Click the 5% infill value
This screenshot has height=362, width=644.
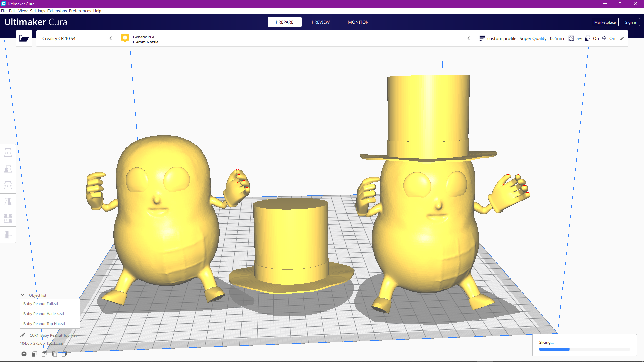pos(579,38)
